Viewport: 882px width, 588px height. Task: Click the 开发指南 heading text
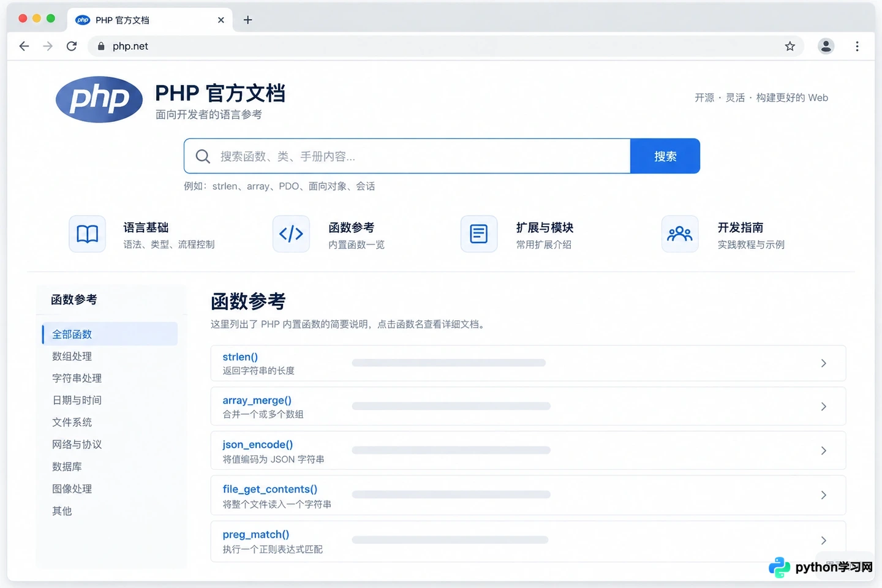(741, 227)
